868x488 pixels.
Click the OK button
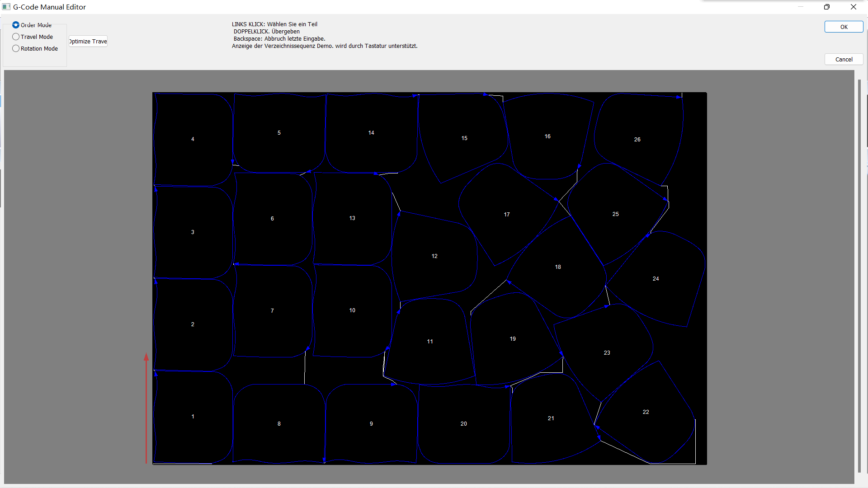coord(844,27)
